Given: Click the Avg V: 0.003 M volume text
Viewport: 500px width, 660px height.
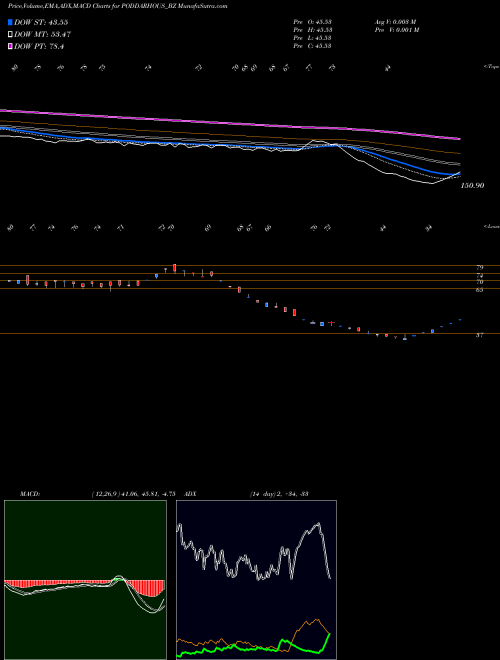Looking at the screenshot, I should coord(395,22).
